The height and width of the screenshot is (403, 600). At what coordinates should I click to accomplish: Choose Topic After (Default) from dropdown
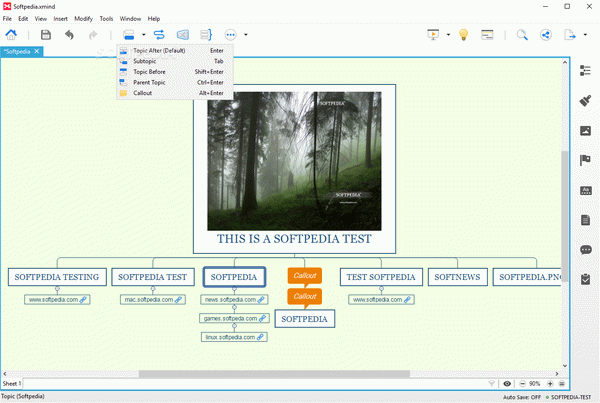click(175, 51)
